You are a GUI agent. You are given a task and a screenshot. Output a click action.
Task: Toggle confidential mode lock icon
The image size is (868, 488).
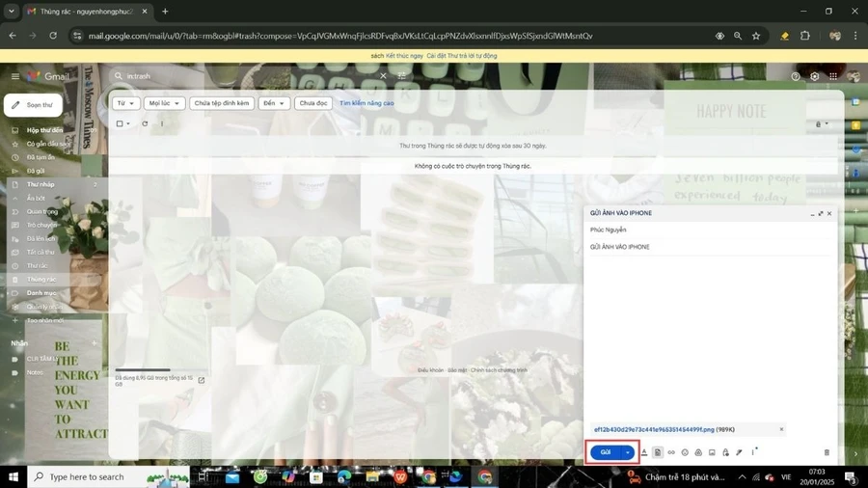[x=725, y=452]
